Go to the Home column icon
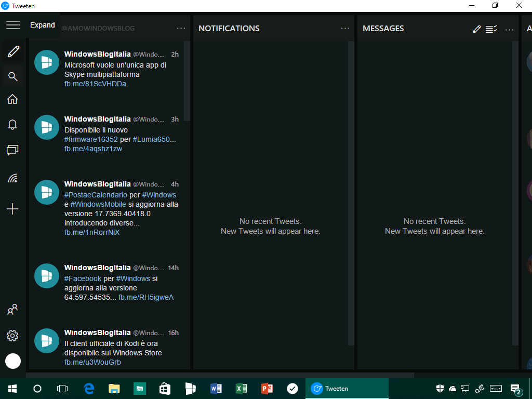The image size is (532, 399). click(x=12, y=99)
